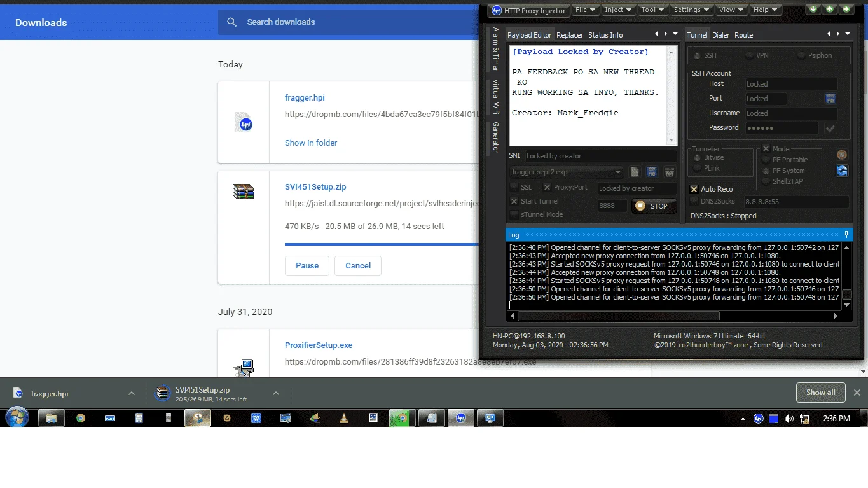Select the Bitvise tunnelier option
868x488 pixels.
[x=698, y=158]
